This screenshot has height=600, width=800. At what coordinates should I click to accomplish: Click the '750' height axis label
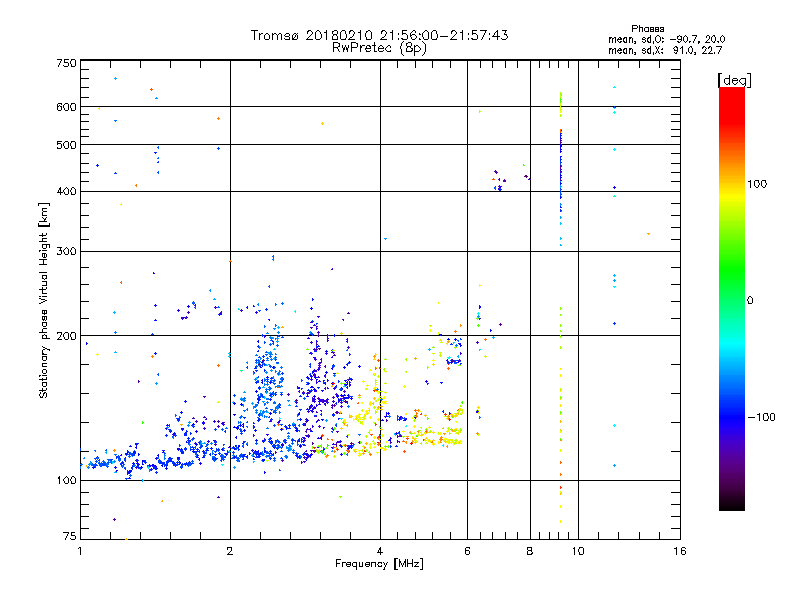(66, 63)
